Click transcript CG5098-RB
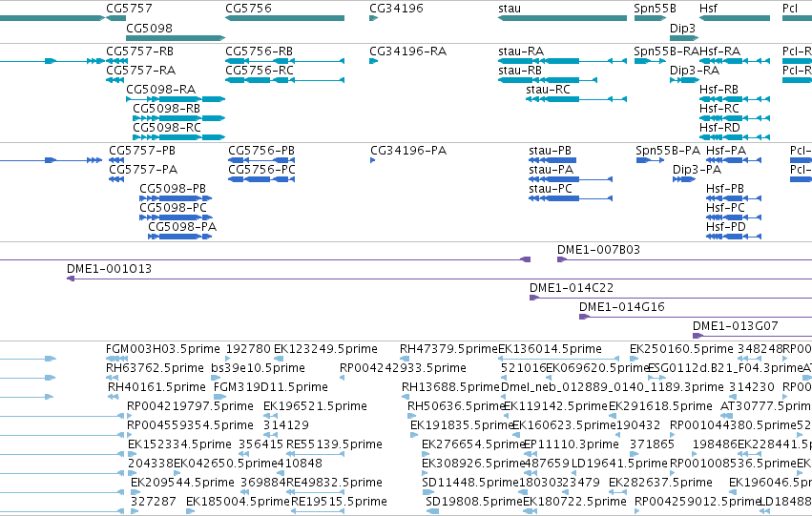 (167, 109)
